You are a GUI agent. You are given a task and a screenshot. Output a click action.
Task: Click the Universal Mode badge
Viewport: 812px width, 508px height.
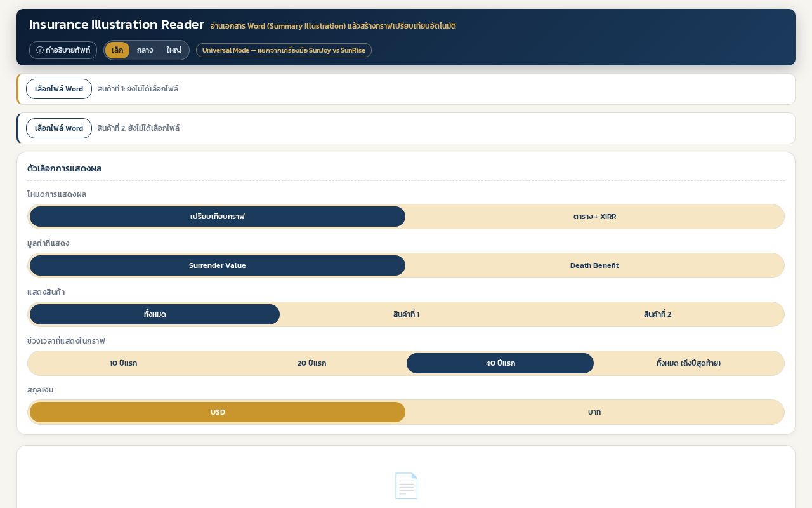[x=284, y=50]
